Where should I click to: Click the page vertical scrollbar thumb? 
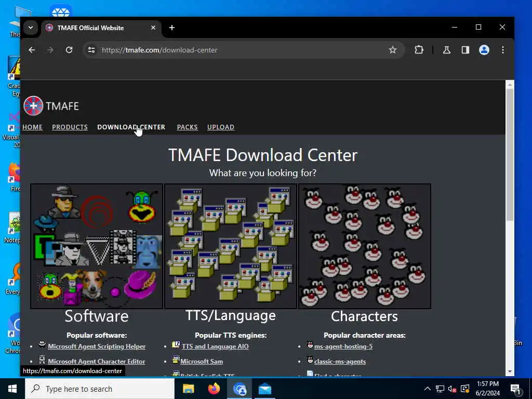coord(510,155)
